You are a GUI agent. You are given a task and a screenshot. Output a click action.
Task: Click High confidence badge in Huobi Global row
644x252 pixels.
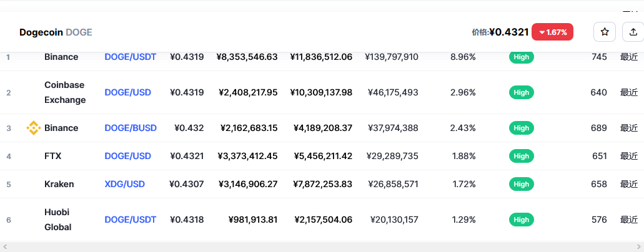pos(521,220)
